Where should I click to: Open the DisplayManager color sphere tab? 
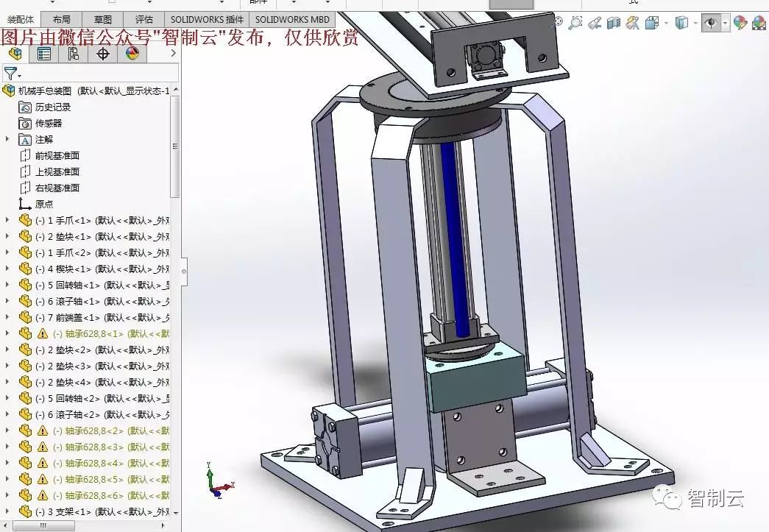132,54
